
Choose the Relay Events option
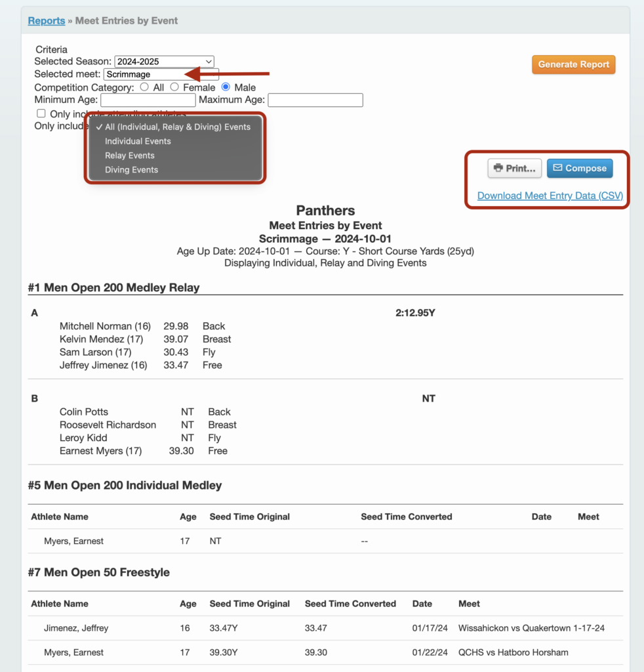tap(175, 155)
